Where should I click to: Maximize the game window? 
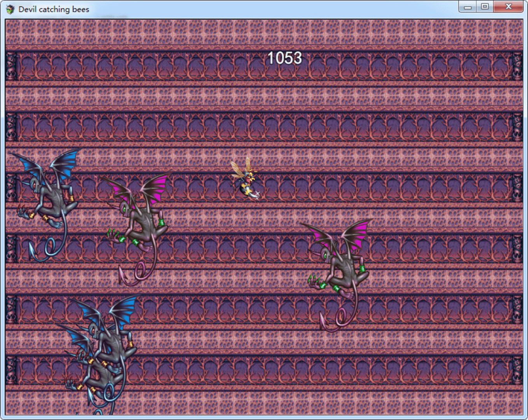click(x=485, y=7)
